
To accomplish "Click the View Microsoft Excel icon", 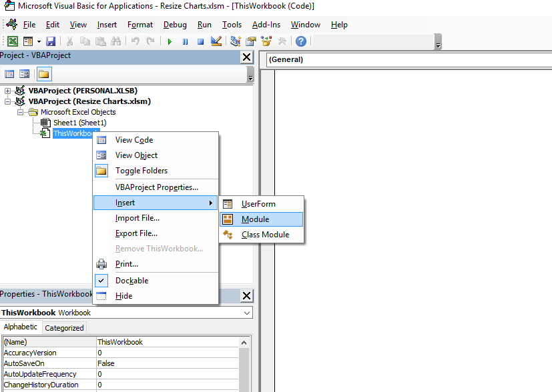I will click(12, 41).
